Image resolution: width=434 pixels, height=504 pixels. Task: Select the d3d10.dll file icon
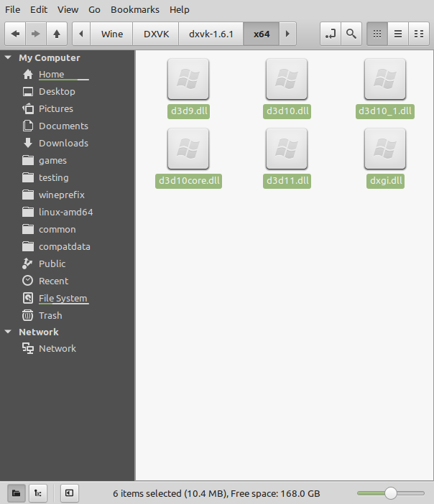point(287,79)
